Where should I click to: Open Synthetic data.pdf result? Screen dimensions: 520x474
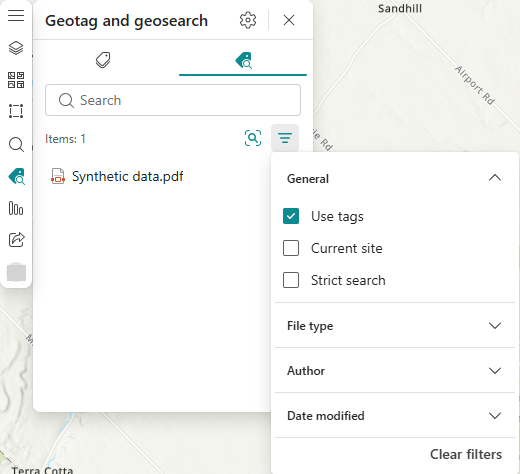click(x=127, y=176)
